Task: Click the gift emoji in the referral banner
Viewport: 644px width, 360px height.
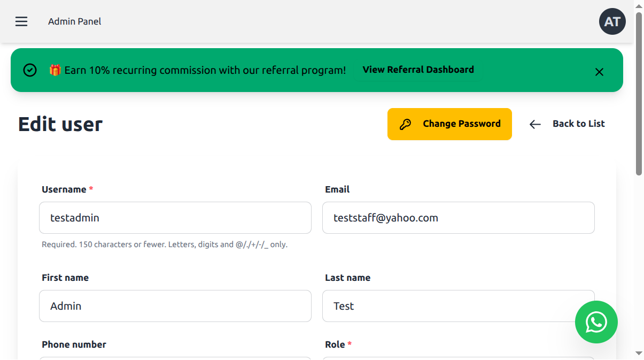Action: [55, 70]
